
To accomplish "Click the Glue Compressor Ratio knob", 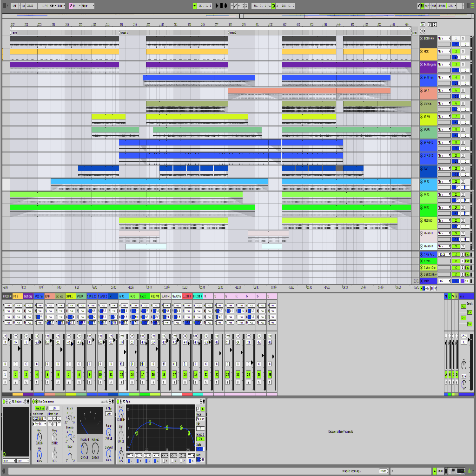I will [70, 456].
